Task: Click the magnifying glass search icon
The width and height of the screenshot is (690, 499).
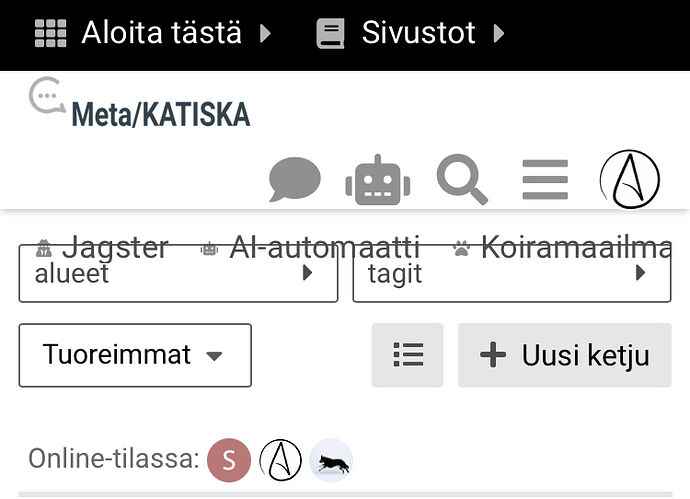Action: [x=462, y=179]
